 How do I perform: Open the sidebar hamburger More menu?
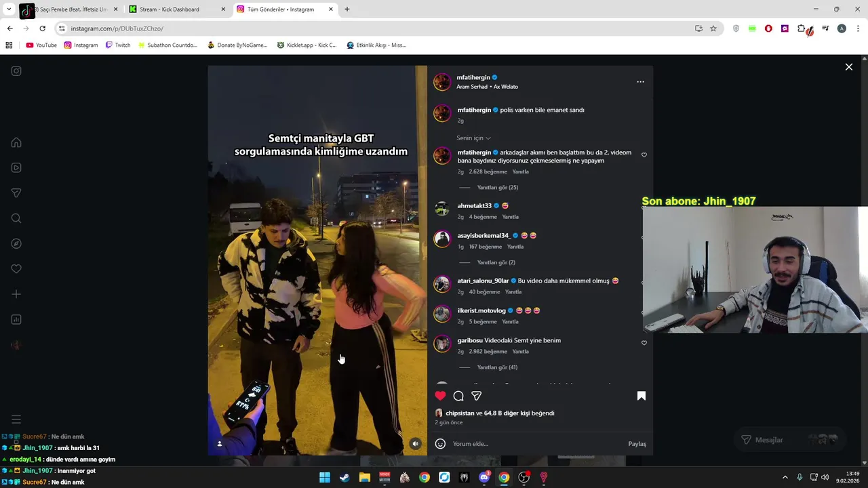tap(16, 420)
